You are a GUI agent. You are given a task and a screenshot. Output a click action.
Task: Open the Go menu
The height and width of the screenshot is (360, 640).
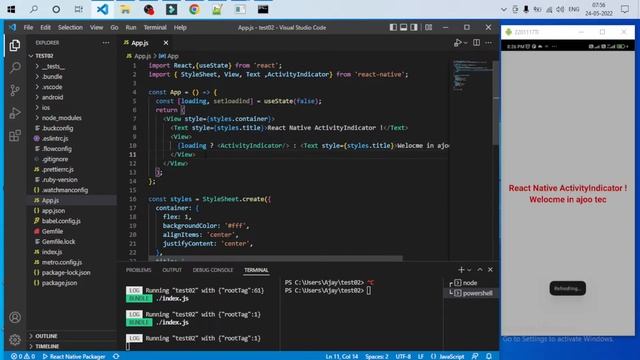[x=114, y=27]
